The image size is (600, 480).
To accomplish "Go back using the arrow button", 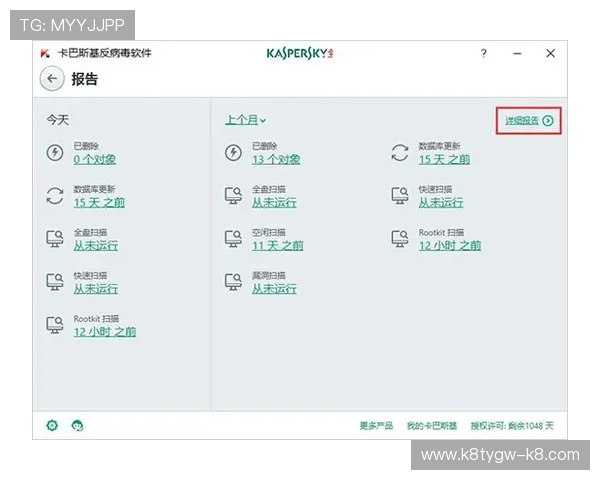I will point(52,79).
